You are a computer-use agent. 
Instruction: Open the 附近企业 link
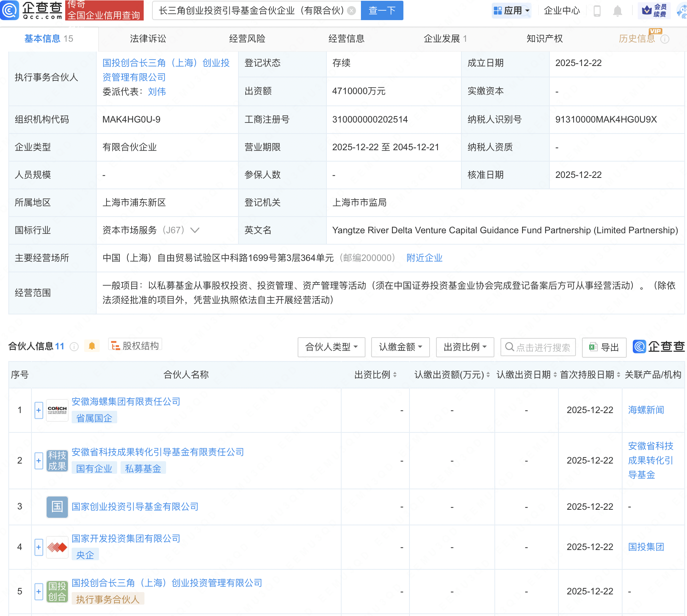click(424, 258)
